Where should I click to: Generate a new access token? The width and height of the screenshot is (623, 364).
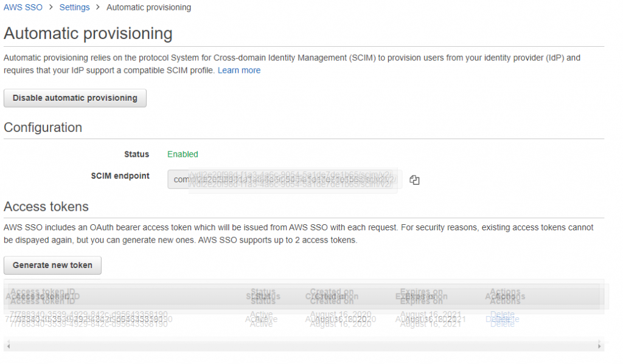pos(52,266)
